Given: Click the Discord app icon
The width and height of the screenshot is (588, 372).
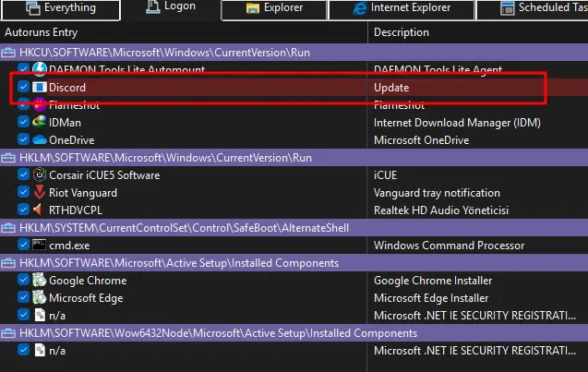Looking at the screenshot, I should (40, 87).
